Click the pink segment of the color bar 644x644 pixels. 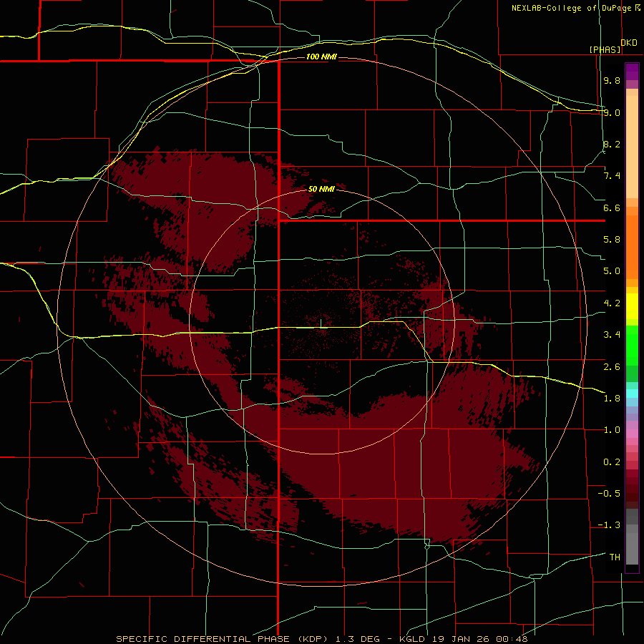(632, 434)
